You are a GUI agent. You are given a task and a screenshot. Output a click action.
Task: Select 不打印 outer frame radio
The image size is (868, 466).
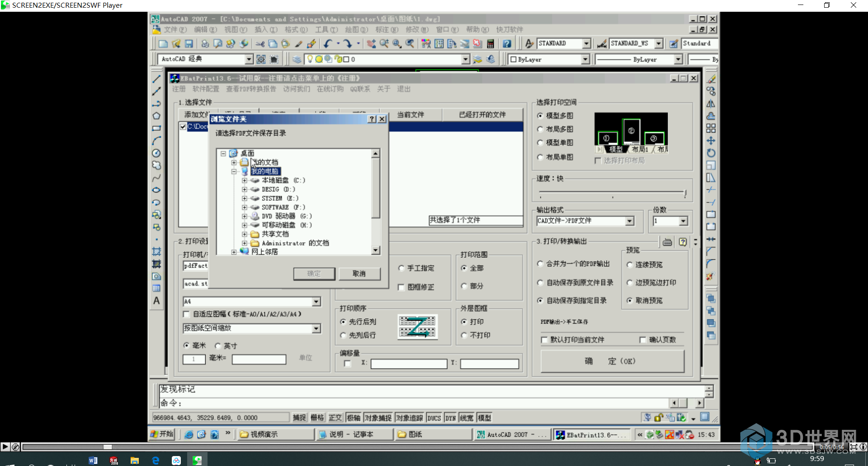[x=464, y=335]
